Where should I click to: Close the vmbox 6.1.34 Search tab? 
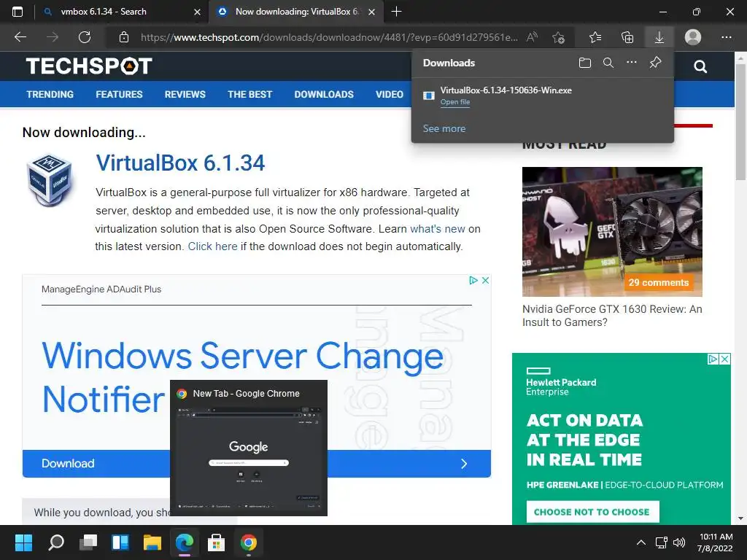[x=197, y=12]
